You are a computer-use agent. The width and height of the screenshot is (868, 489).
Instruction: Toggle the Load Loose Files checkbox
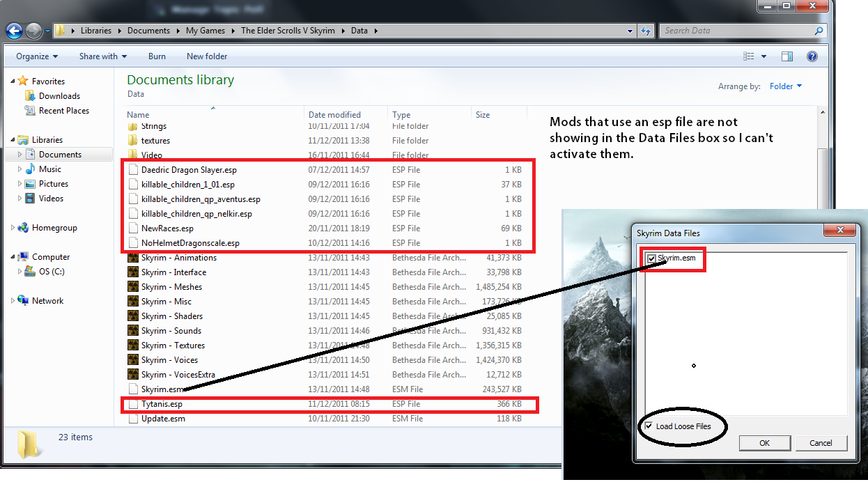coord(649,426)
